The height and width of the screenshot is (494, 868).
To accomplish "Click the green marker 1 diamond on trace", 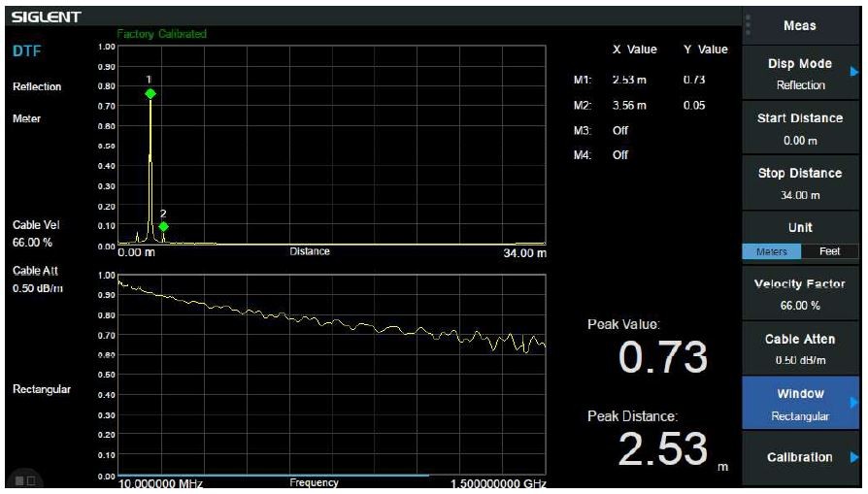I will coord(150,93).
